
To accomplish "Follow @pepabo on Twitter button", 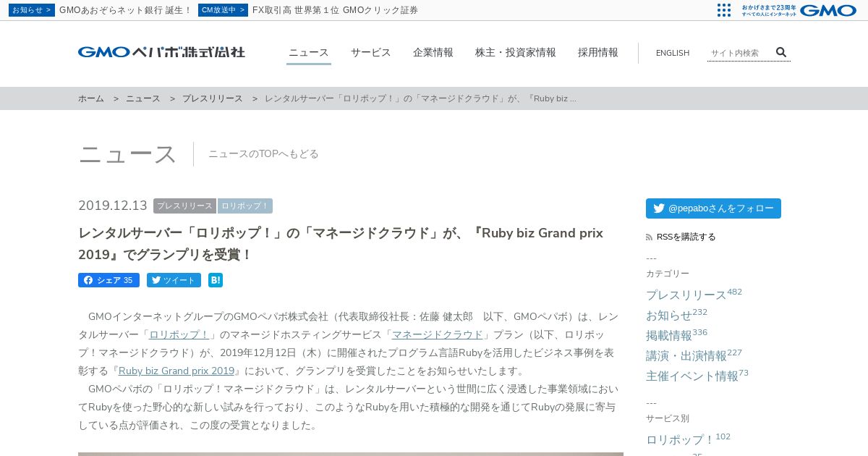I will [x=713, y=208].
